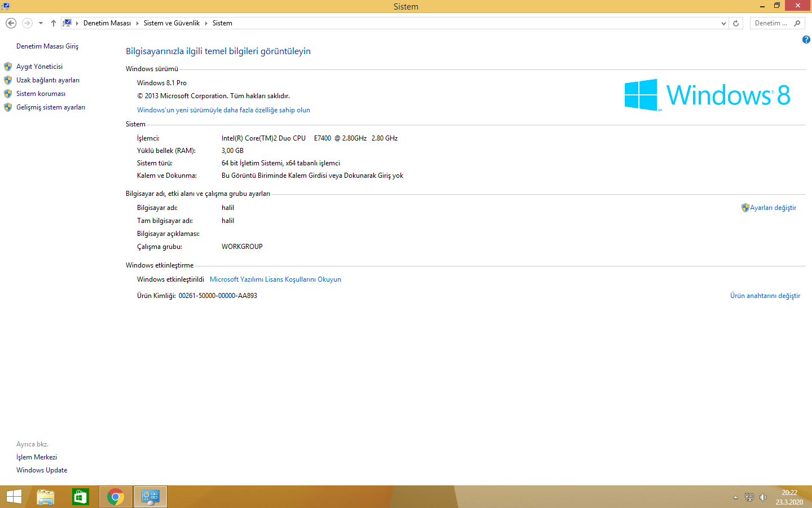Click the 3,00 GB RAM value

tap(232, 151)
